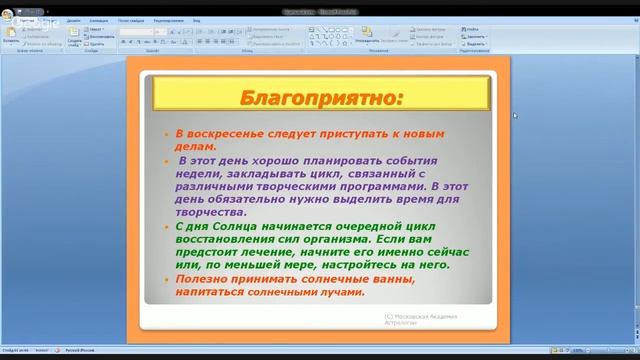Toggle Text Shadow (S) formatting
This screenshot has height=360, width=640.
coord(155,42)
